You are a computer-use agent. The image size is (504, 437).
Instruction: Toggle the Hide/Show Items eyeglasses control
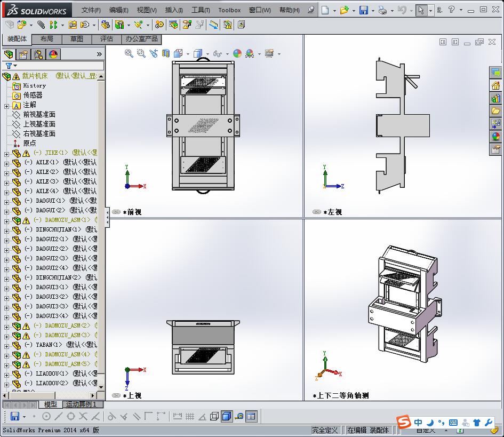[217, 53]
